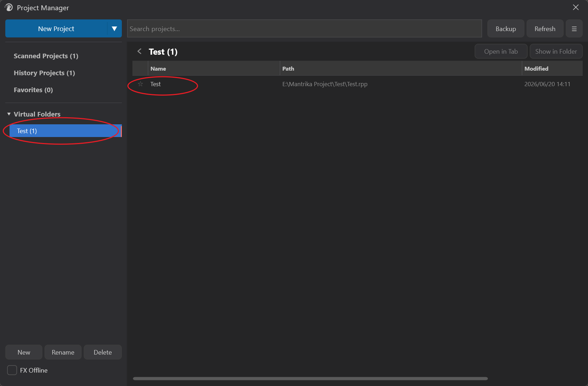The width and height of the screenshot is (588, 386).
Task: Open Favorites (0) list
Action: (33, 90)
